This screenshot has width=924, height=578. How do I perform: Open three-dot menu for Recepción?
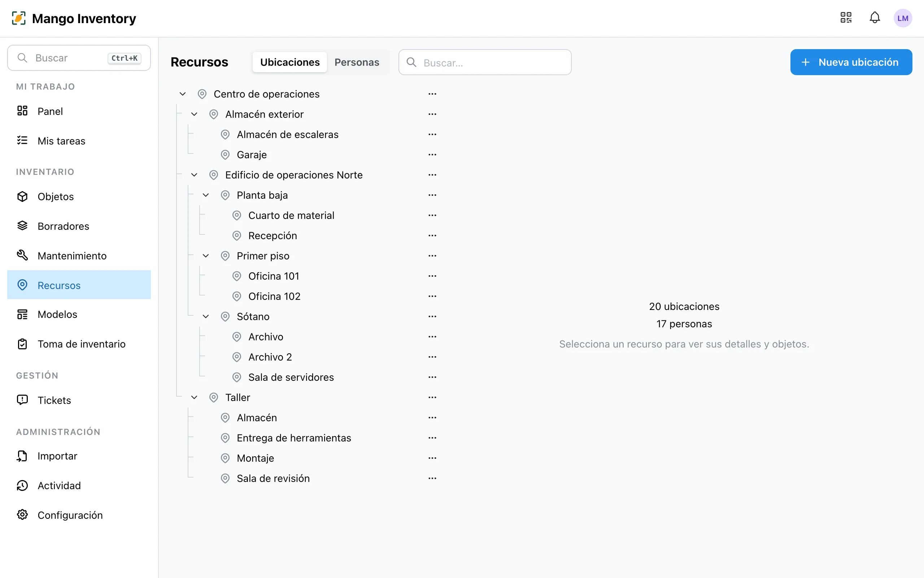tap(432, 236)
